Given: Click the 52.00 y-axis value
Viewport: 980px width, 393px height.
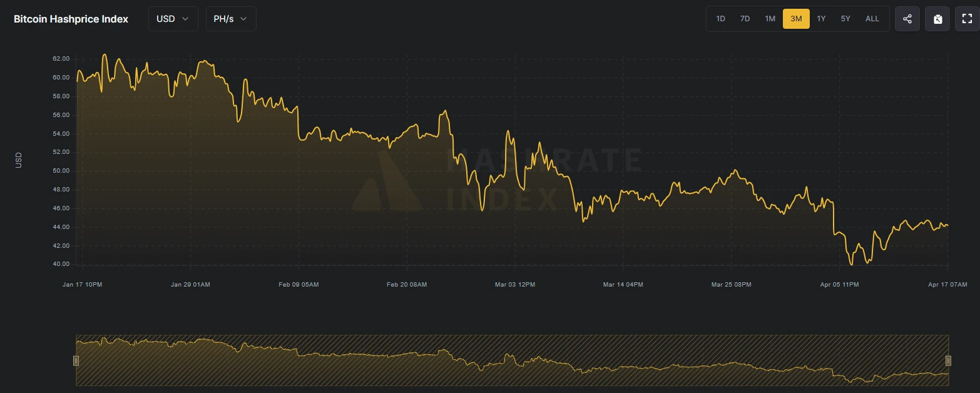Looking at the screenshot, I should tap(61, 152).
